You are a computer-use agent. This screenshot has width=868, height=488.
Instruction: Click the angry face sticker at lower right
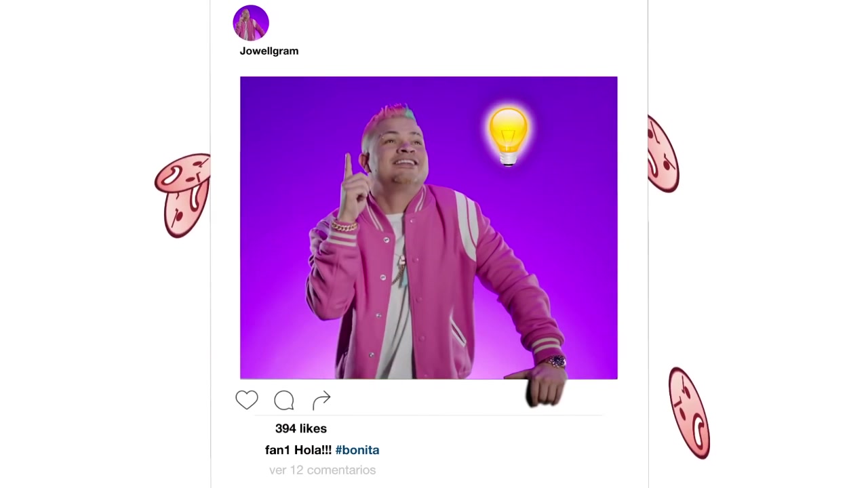point(689,413)
